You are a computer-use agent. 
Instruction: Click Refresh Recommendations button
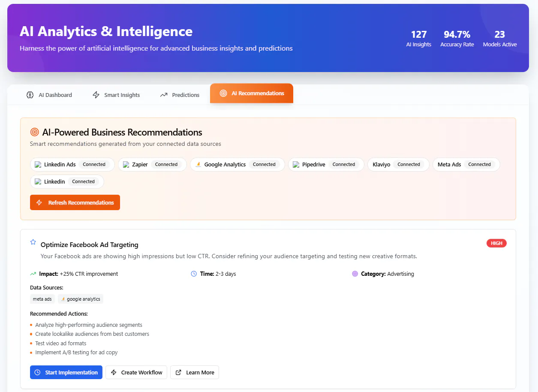point(75,202)
